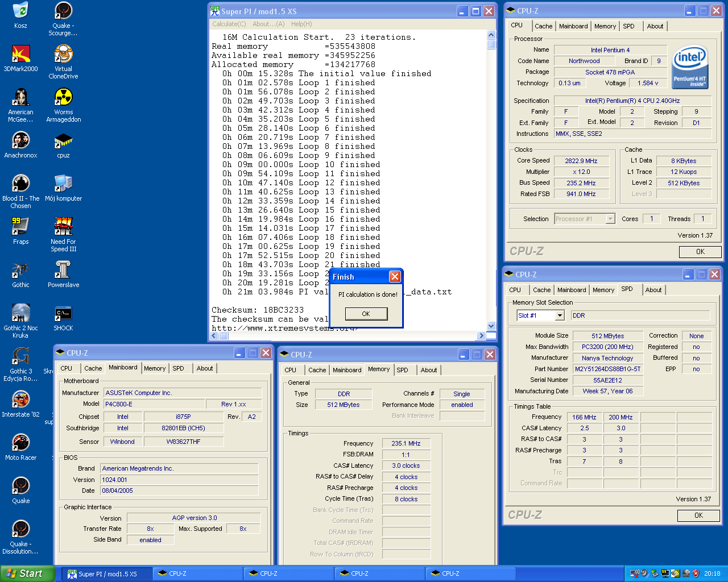This screenshot has height=582, width=728.
Task: Open the SHOCK desktop shortcut
Action: (x=63, y=318)
